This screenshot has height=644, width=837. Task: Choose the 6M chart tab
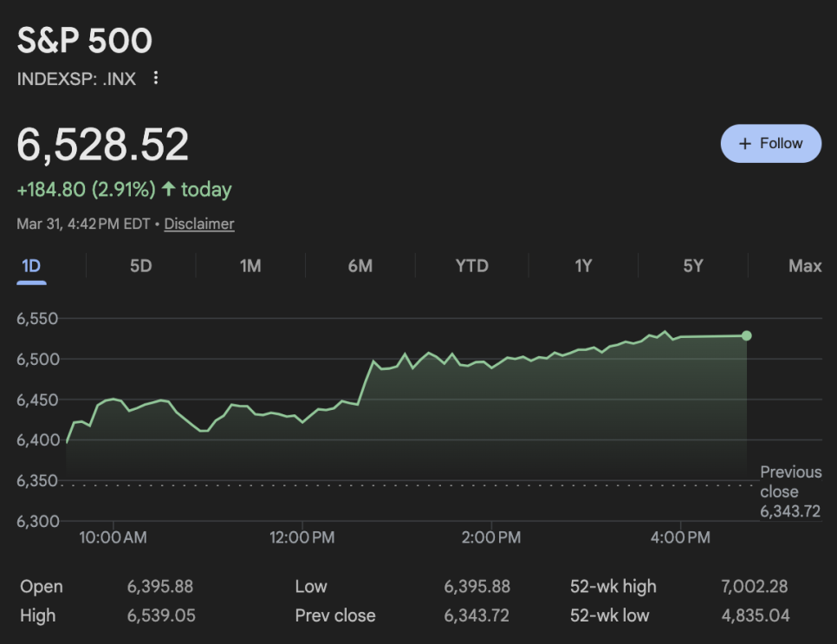coord(360,266)
